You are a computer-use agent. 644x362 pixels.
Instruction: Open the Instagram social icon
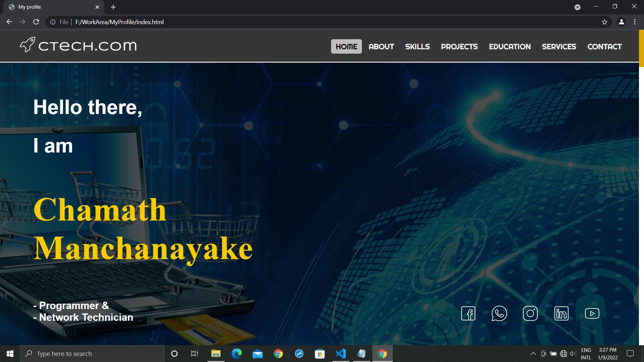(530, 313)
